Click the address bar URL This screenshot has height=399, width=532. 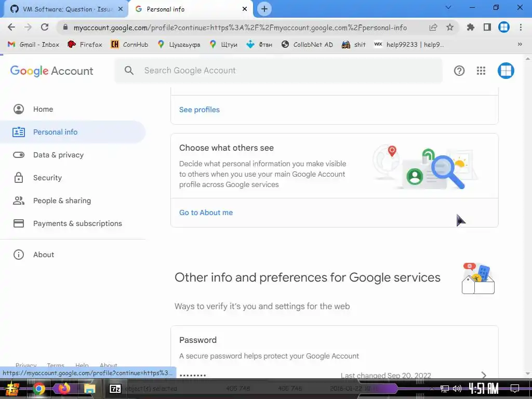click(x=240, y=28)
